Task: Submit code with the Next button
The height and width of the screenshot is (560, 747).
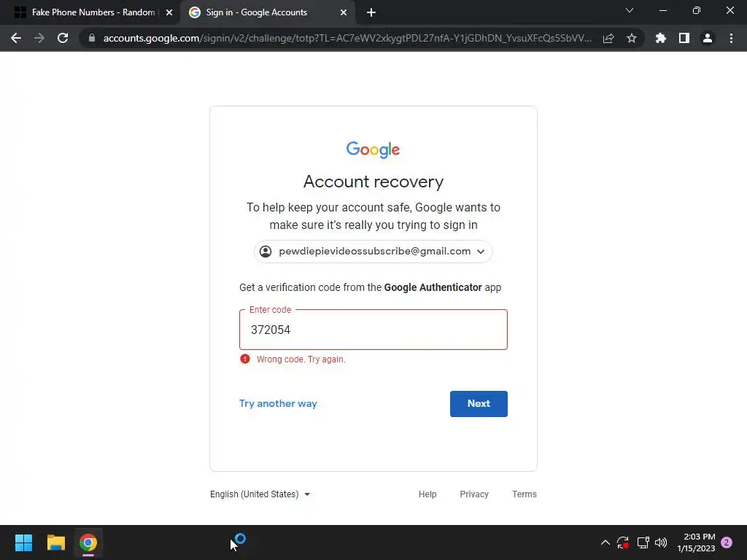Action: tap(479, 404)
